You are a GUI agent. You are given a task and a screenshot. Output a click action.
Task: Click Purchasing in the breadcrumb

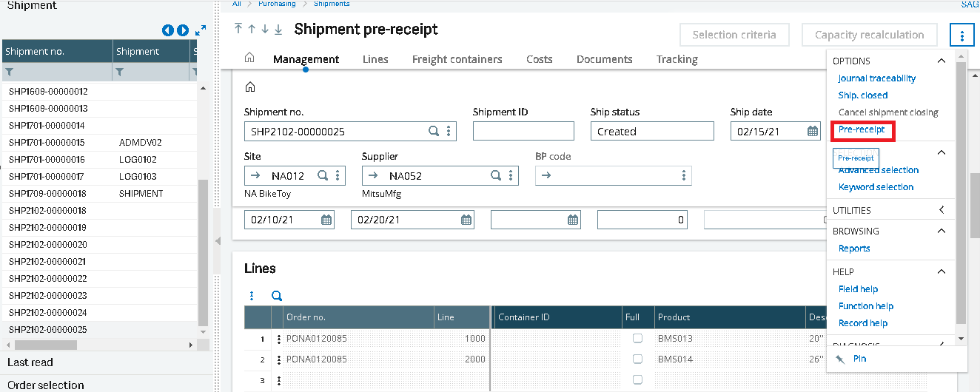[277, 4]
